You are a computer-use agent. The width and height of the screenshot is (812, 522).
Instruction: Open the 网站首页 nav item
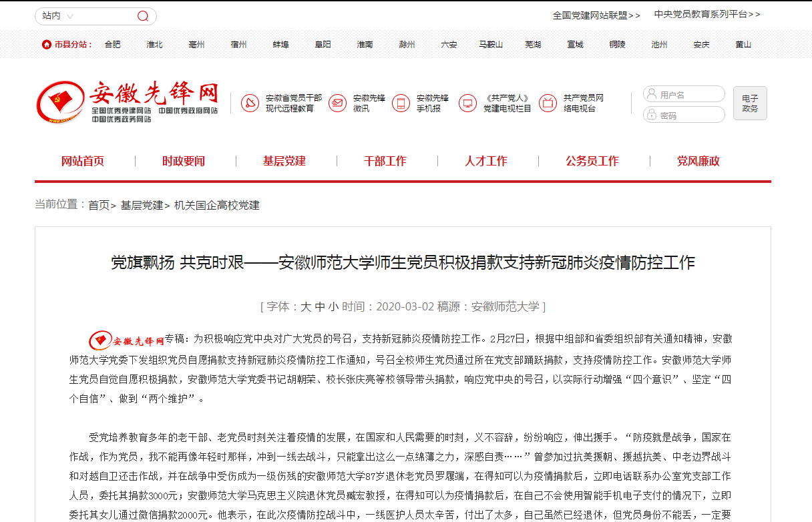tap(83, 161)
